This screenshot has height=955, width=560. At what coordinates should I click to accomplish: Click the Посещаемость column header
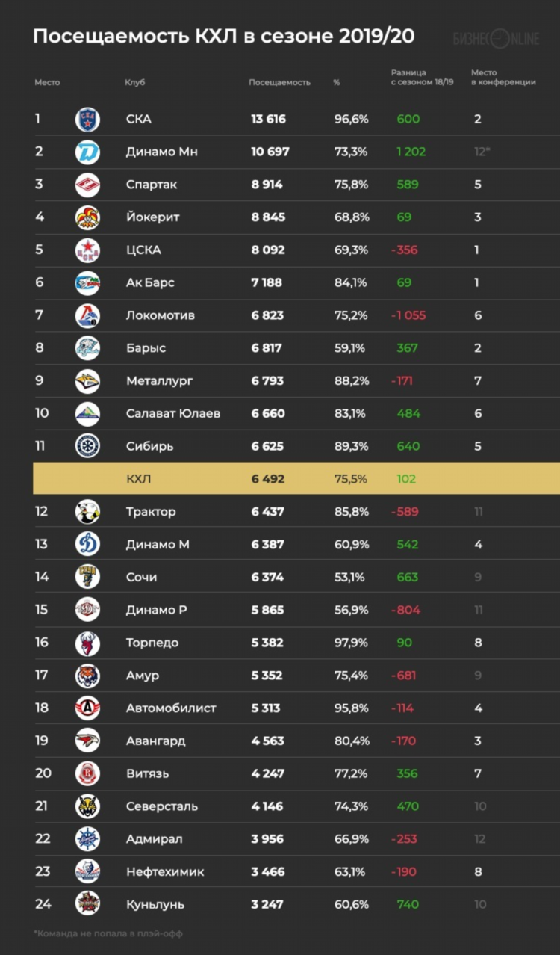click(279, 82)
